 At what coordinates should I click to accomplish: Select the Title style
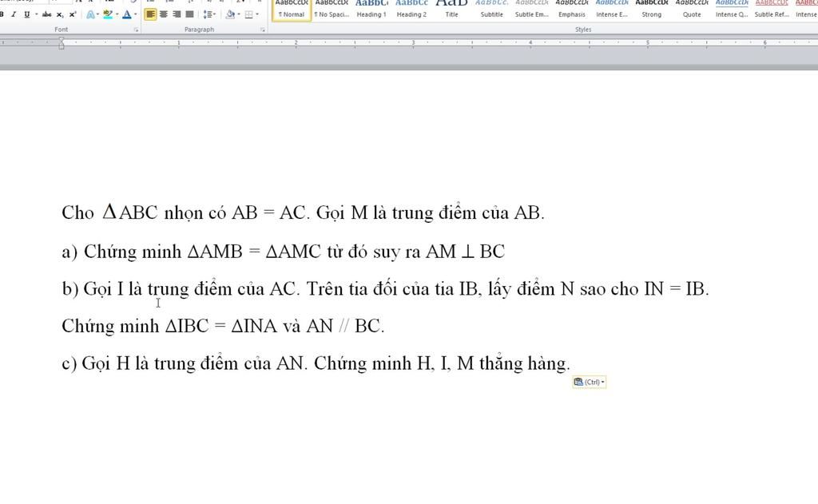[451, 10]
